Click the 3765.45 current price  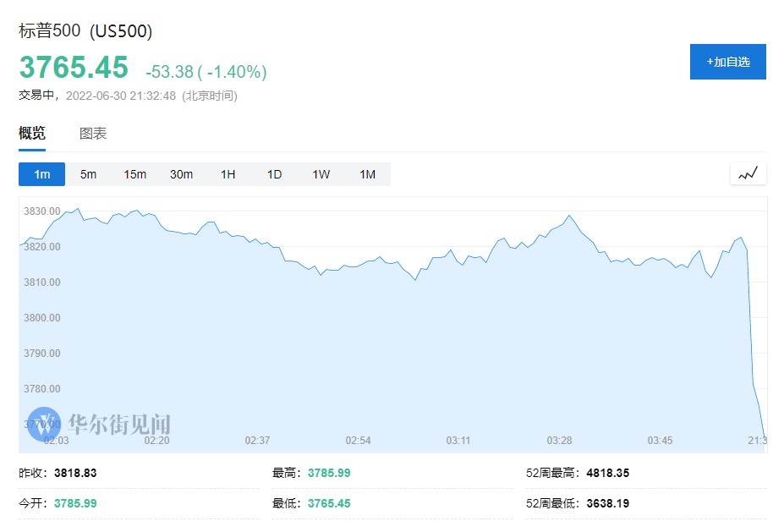coord(74,67)
